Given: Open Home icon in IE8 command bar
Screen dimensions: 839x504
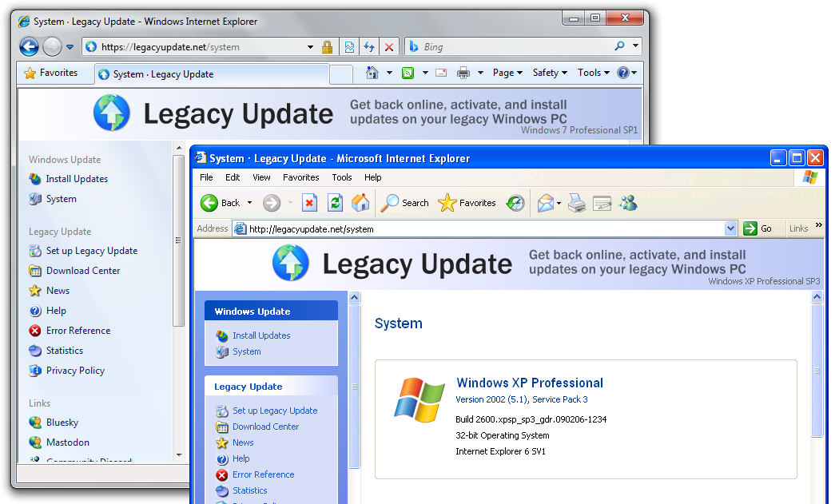Looking at the screenshot, I should pyautogui.click(x=372, y=73).
